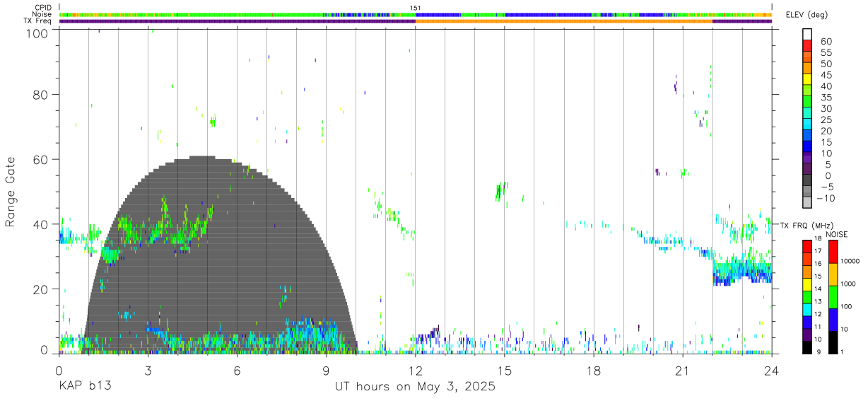The height and width of the screenshot is (401, 868).
Task: Click the blue ELEV swatch between 10 and 15
Action: 807,148
